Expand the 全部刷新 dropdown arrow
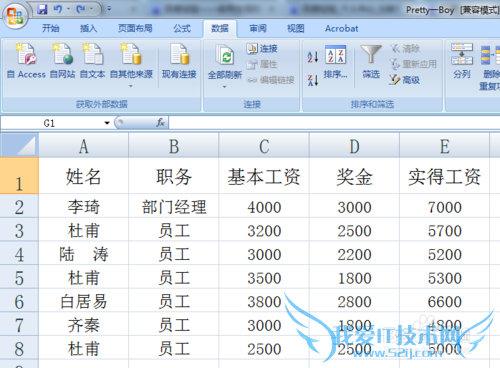Screen dimensions: 500x368 point(225,87)
